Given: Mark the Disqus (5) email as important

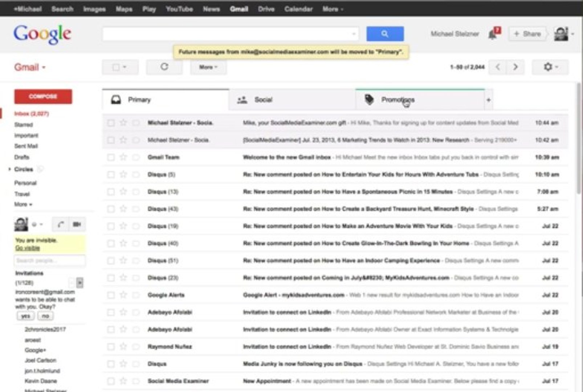Looking at the screenshot, I should [136, 174].
